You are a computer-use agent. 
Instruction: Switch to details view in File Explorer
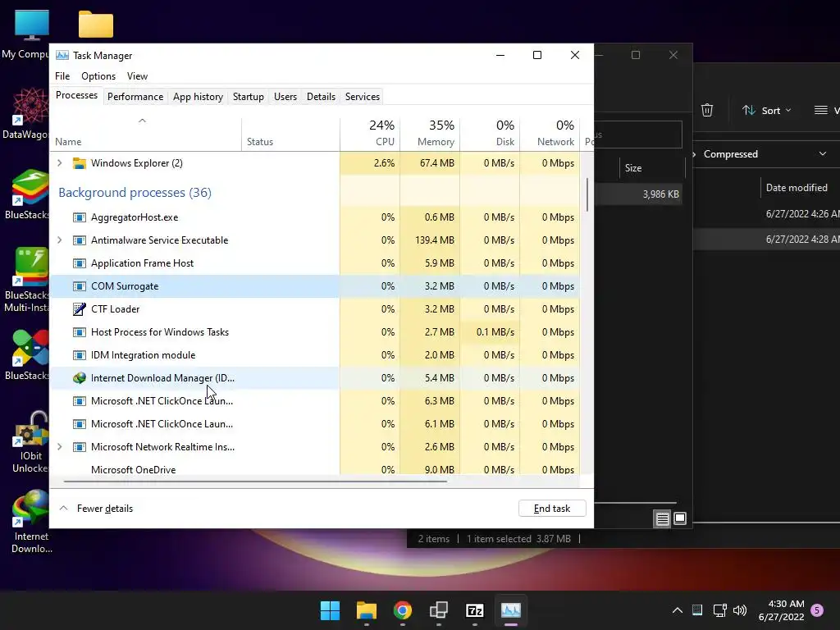tap(662, 518)
